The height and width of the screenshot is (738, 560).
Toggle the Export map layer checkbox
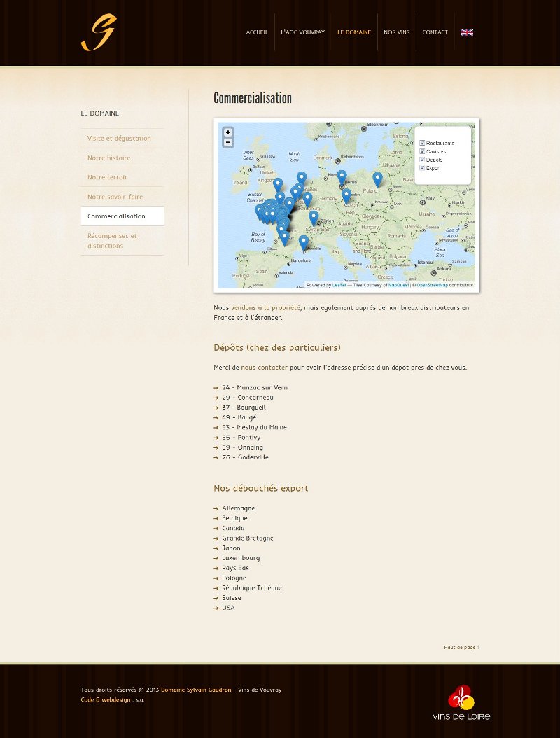click(x=422, y=168)
